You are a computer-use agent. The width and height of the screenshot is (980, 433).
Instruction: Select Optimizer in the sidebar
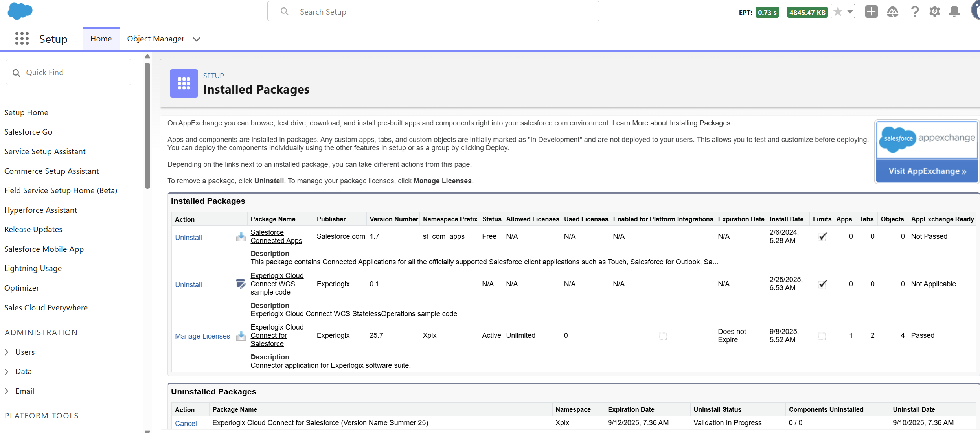click(22, 288)
